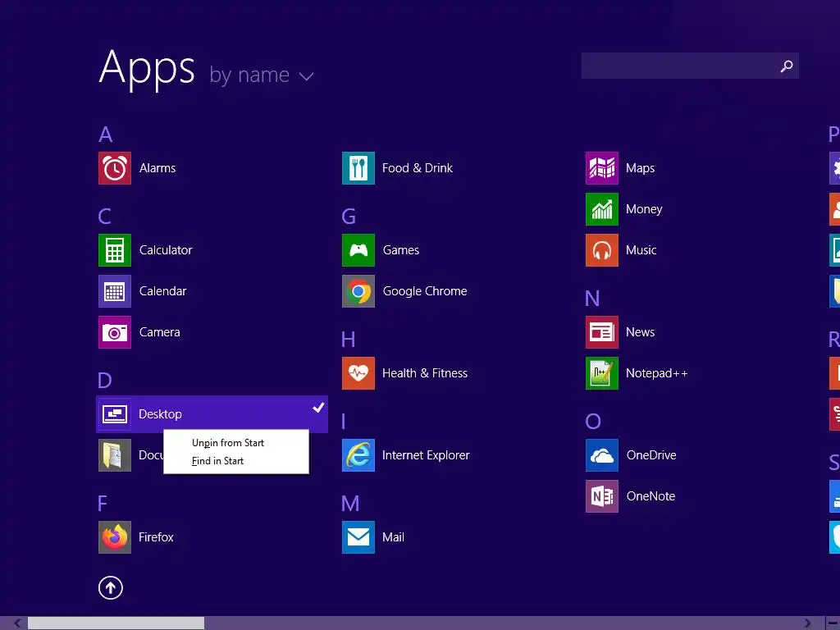840x630 pixels.
Task: Click the 'Food & Drink' label
Action: coord(418,168)
